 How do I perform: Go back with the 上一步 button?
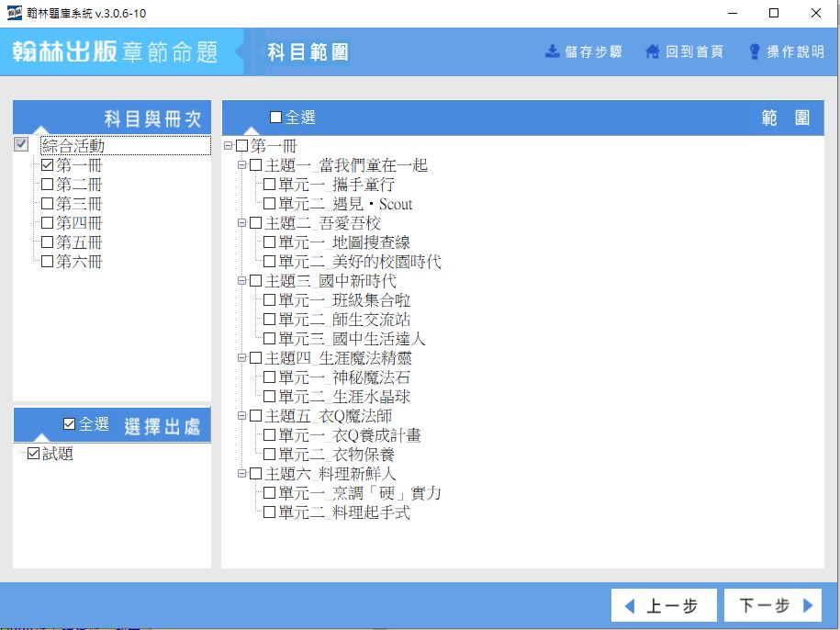(664, 605)
